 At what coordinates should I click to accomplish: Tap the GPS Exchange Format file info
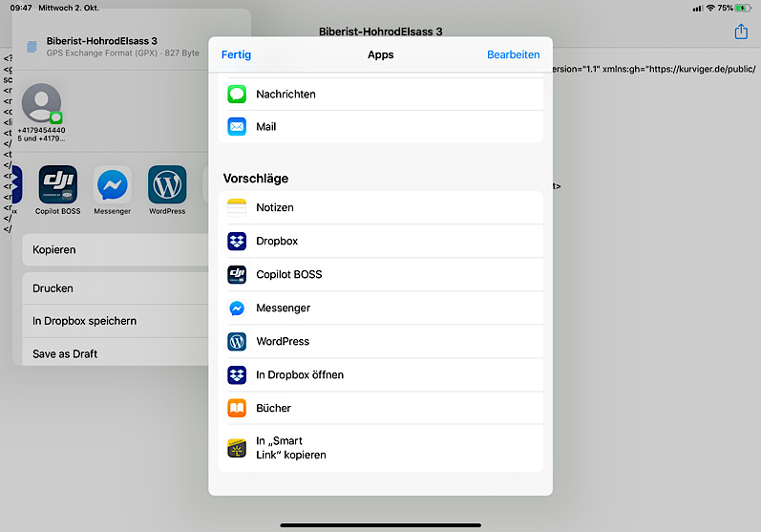[x=123, y=53]
